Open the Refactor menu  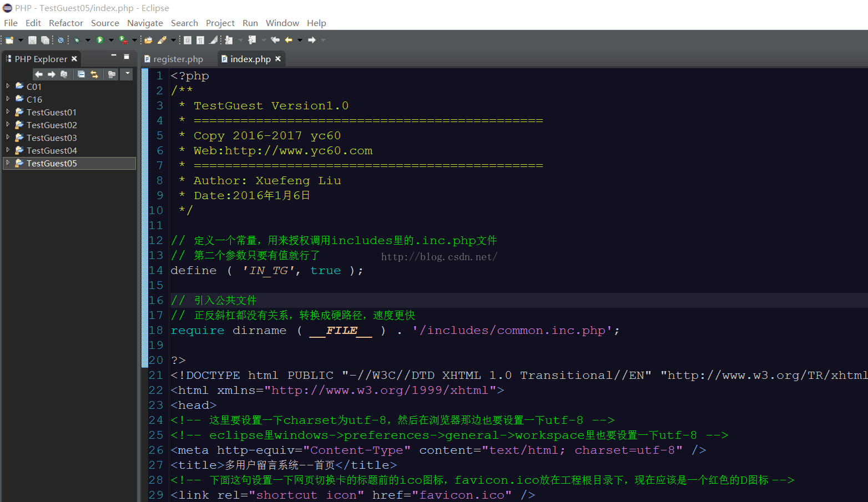coord(66,23)
